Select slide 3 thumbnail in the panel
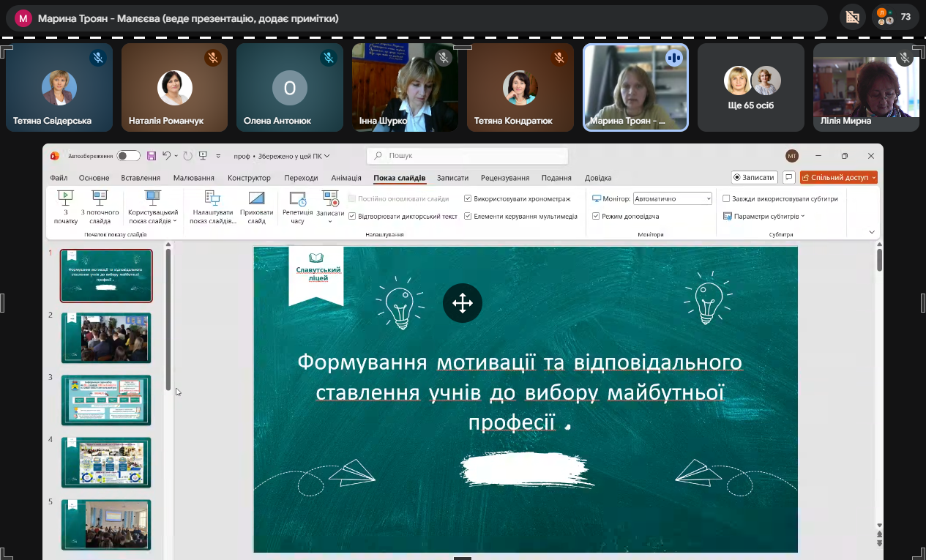The width and height of the screenshot is (926, 560). pos(106,400)
